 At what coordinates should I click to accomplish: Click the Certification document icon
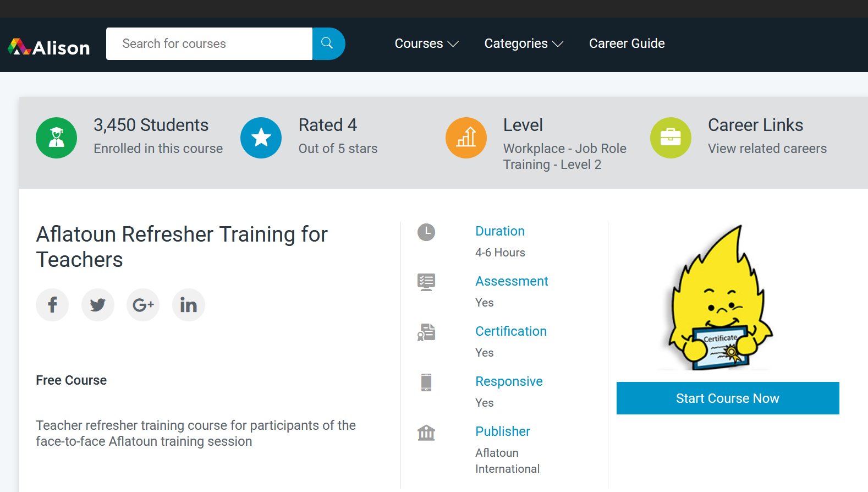point(426,332)
